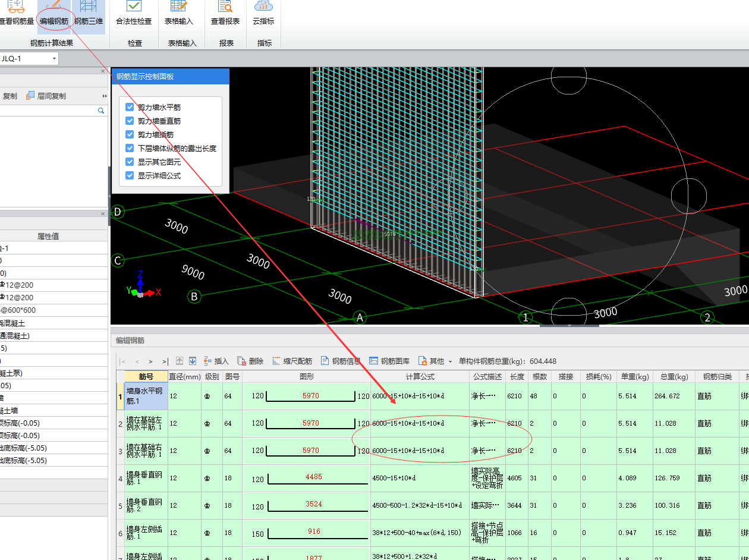The width and height of the screenshot is (749, 560).
Task: Select row 2 墙在基础左侧水平筋.1
Action: [146, 423]
